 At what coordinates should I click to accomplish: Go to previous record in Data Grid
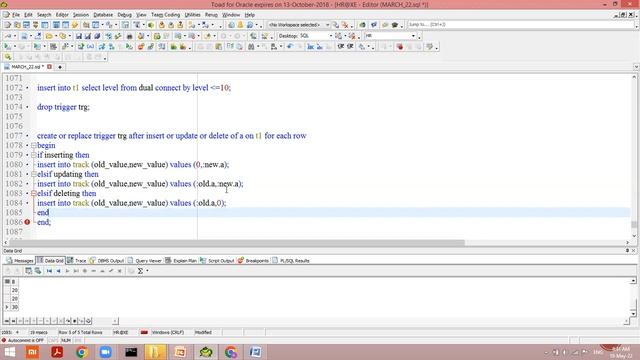pos(58,271)
